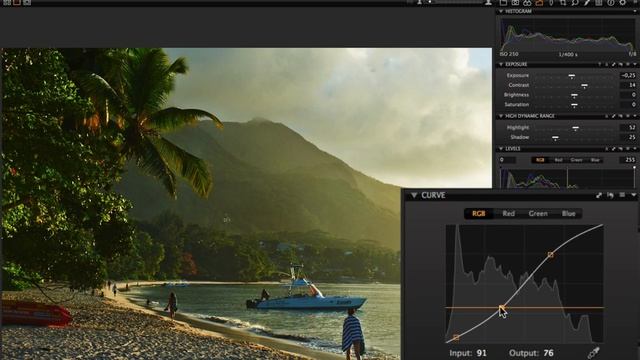
Task: Open High Dynamic Range presets icon
Action: tap(628, 116)
